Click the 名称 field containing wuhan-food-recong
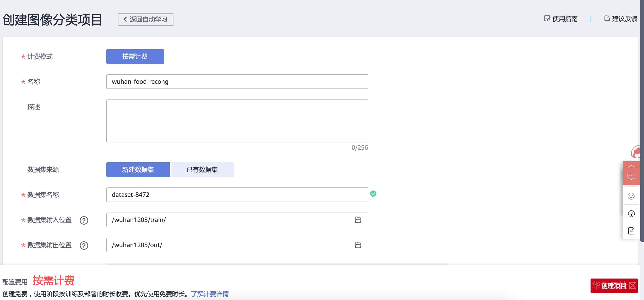 (x=237, y=82)
